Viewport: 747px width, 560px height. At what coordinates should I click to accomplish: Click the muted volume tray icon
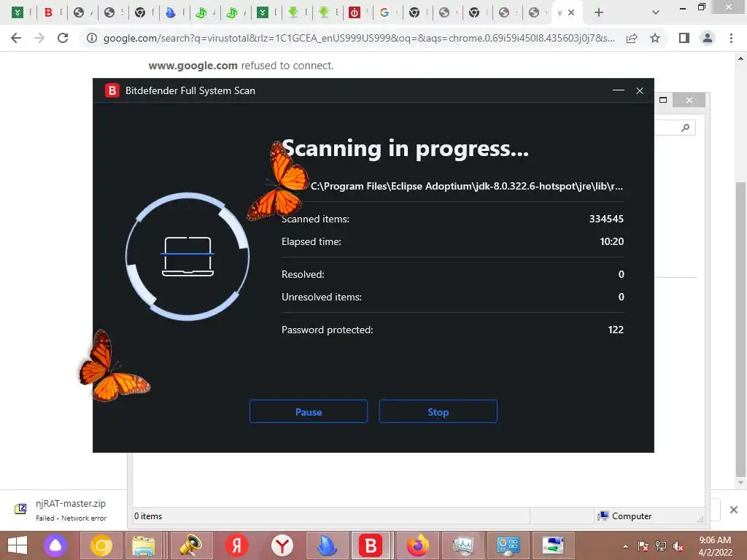[x=678, y=546]
